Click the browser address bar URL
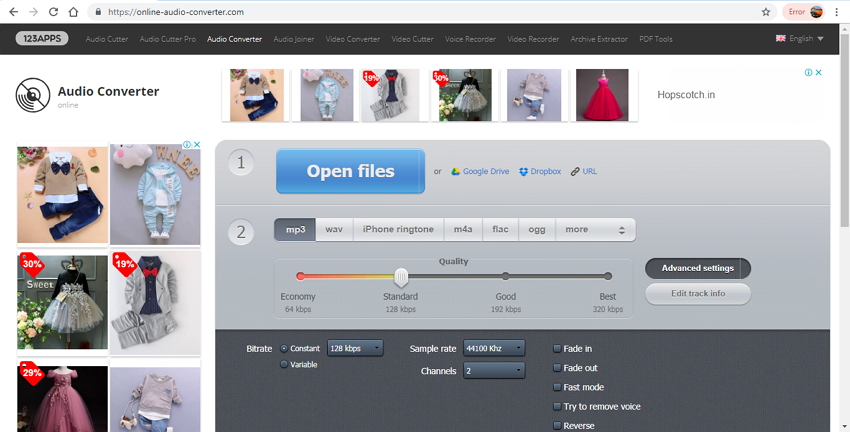 coord(176,12)
